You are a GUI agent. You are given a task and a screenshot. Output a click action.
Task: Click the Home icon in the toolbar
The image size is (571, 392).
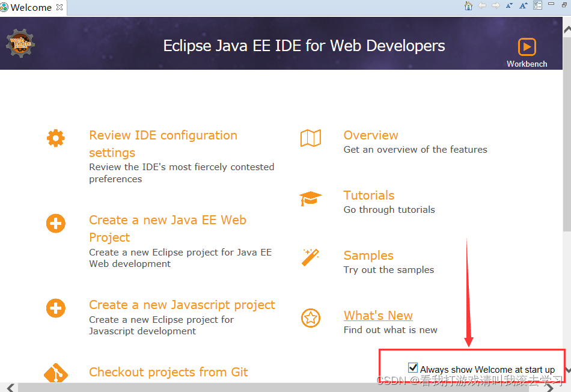coord(468,5)
